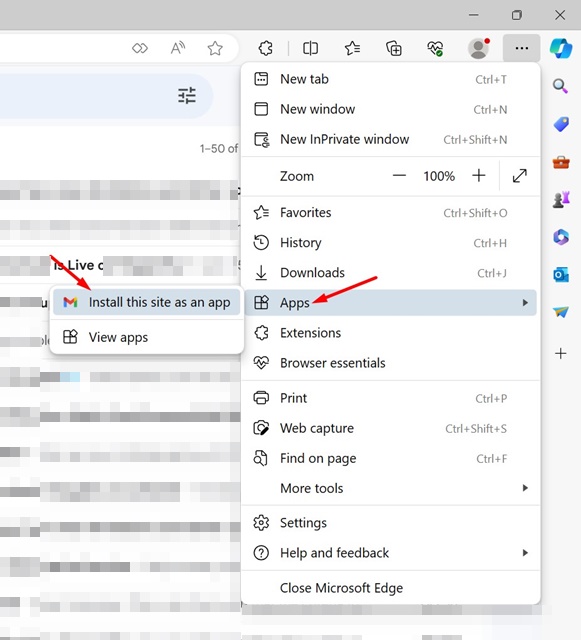Open sidebar Search magnifier icon

coord(560,86)
